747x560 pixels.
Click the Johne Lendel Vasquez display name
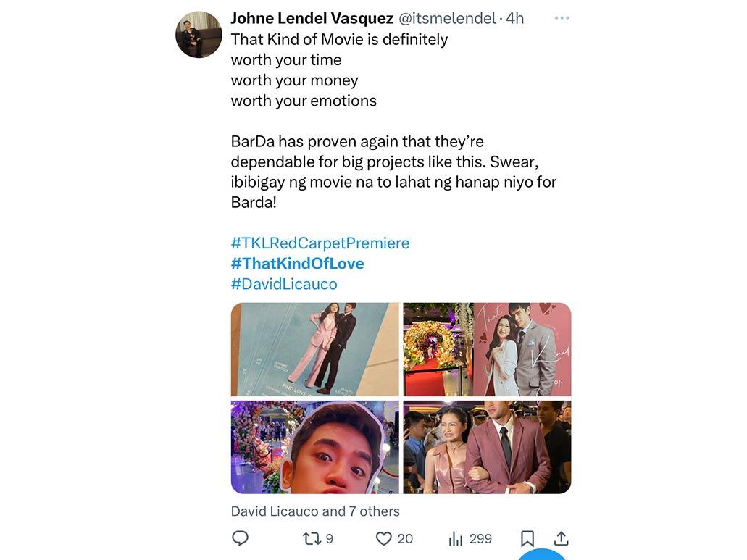tap(312, 18)
